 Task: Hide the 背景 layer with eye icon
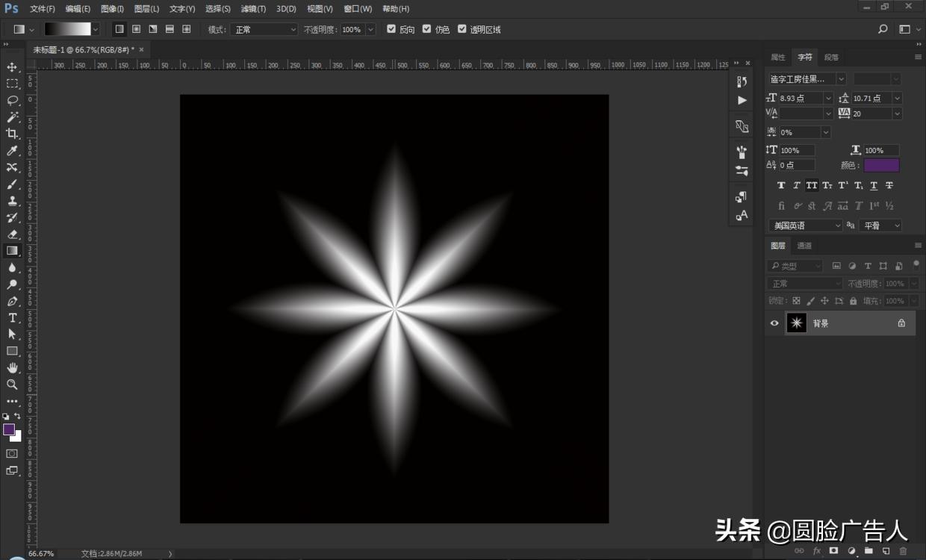774,323
